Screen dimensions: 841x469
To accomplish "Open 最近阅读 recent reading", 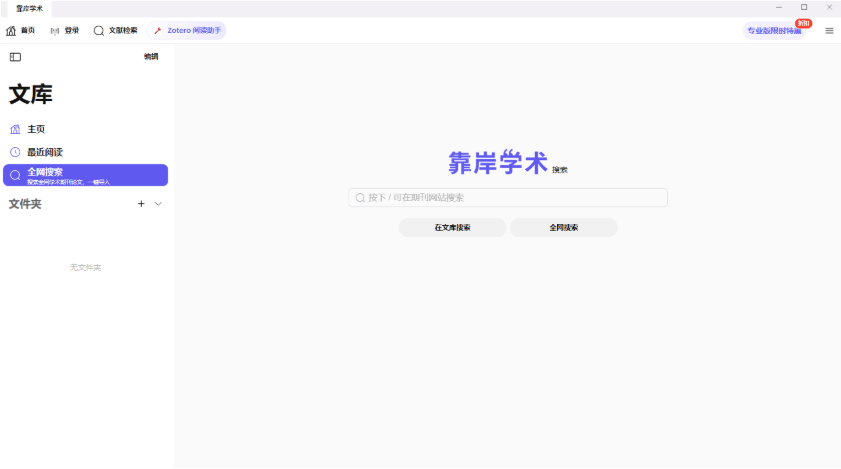I will [85, 152].
